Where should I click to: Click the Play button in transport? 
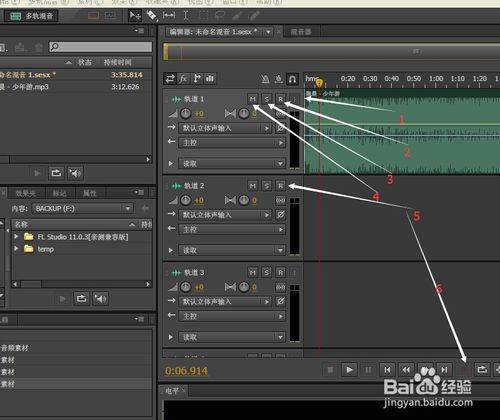click(349, 370)
